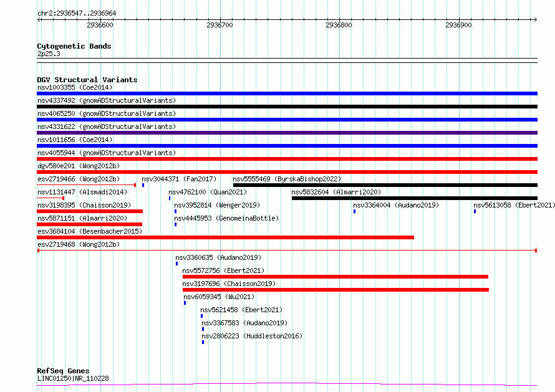Image resolution: width=555 pixels, height=392 pixels.
Task: Click the chr2:2936547..2936964 region label
Action: (77, 13)
